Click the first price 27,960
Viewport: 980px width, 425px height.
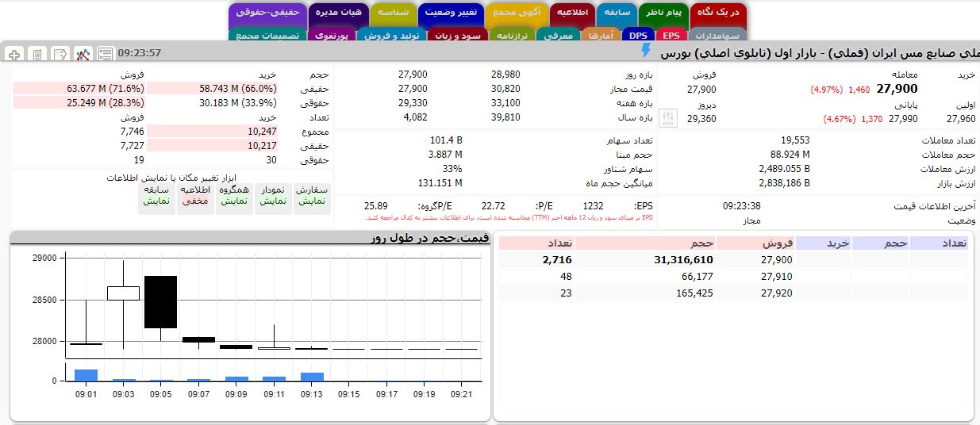[x=961, y=119]
